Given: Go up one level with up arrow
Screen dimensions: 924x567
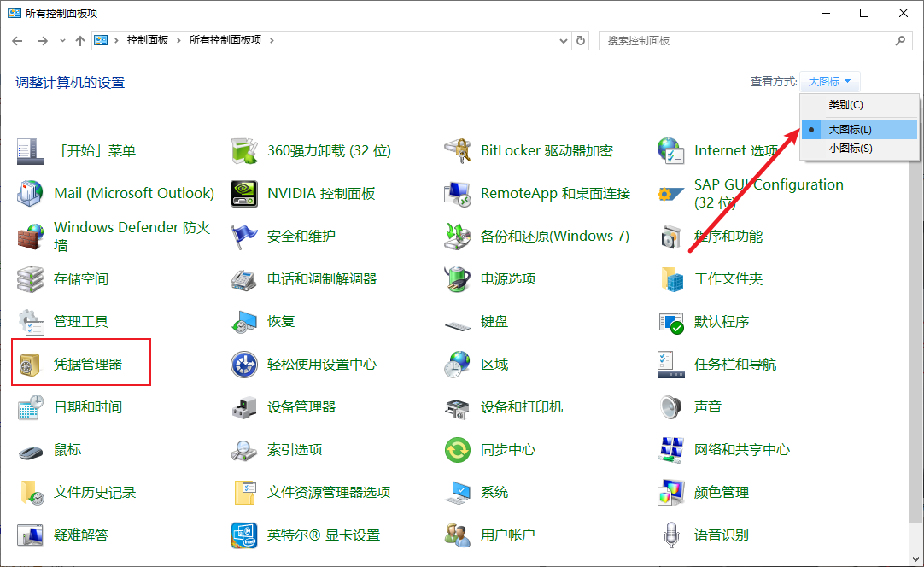Looking at the screenshot, I should (x=80, y=41).
